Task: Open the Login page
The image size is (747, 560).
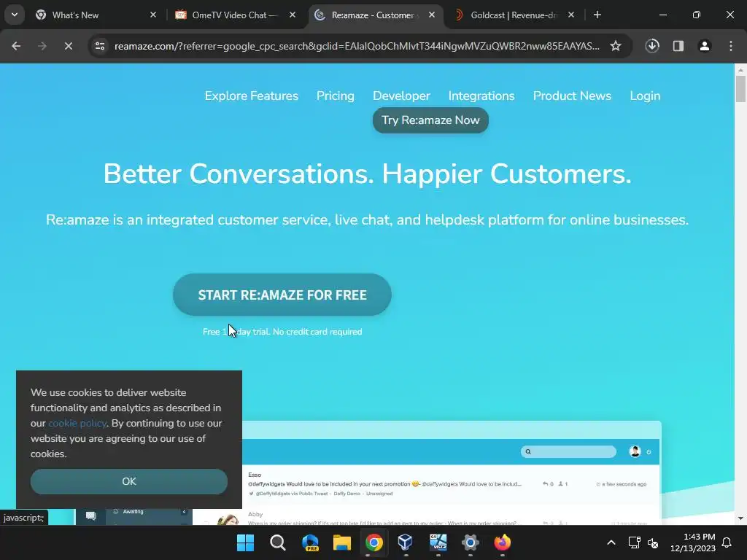Action: pyautogui.click(x=645, y=96)
